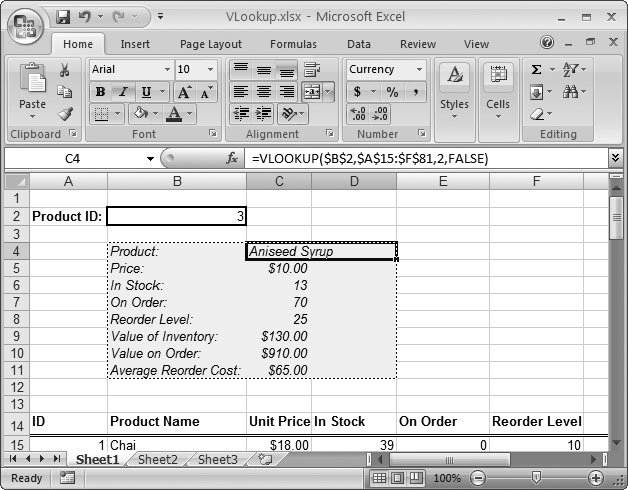
Task: Copy selection with the Copy icon
Action: pyautogui.click(x=64, y=92)
